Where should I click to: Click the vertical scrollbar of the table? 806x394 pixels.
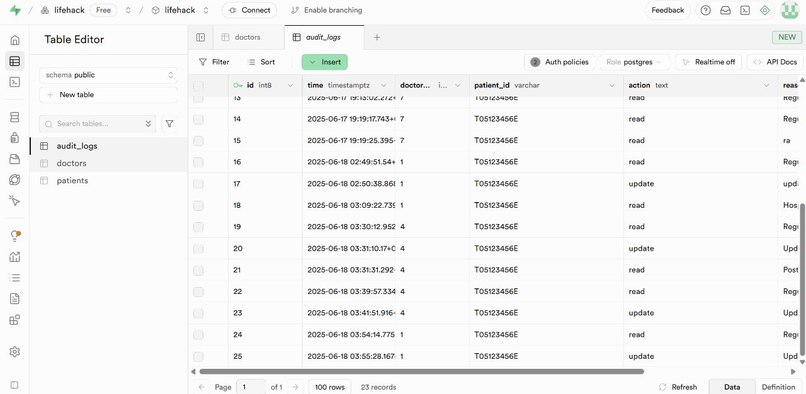point(803,280)
